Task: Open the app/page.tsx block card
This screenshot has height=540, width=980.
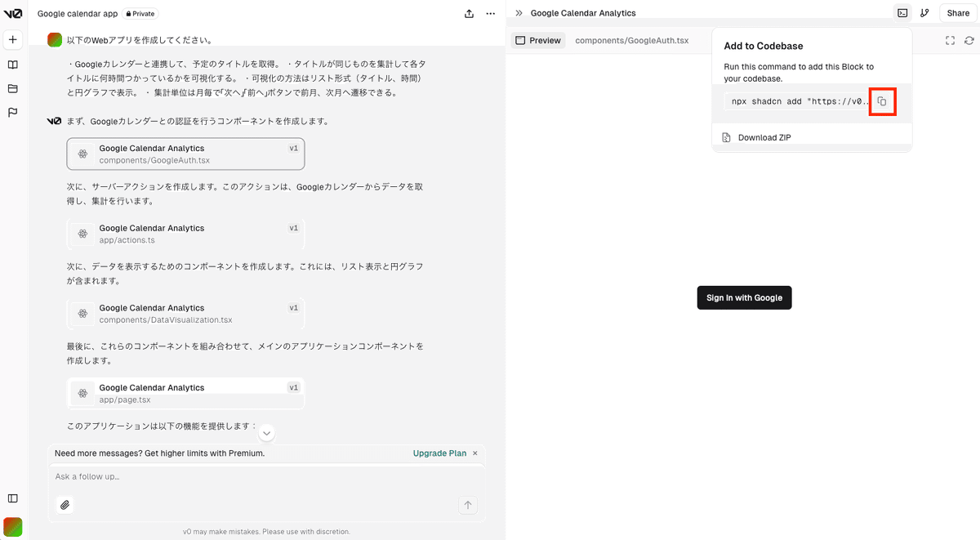Action: pyautogui.click(x=185, y=394)
